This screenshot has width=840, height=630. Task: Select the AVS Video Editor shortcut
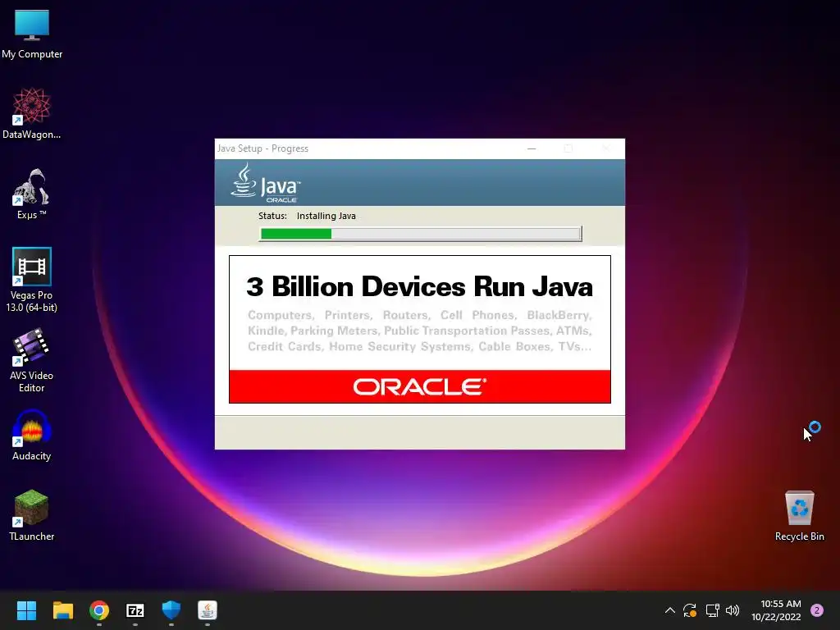[x=32, y=361]
